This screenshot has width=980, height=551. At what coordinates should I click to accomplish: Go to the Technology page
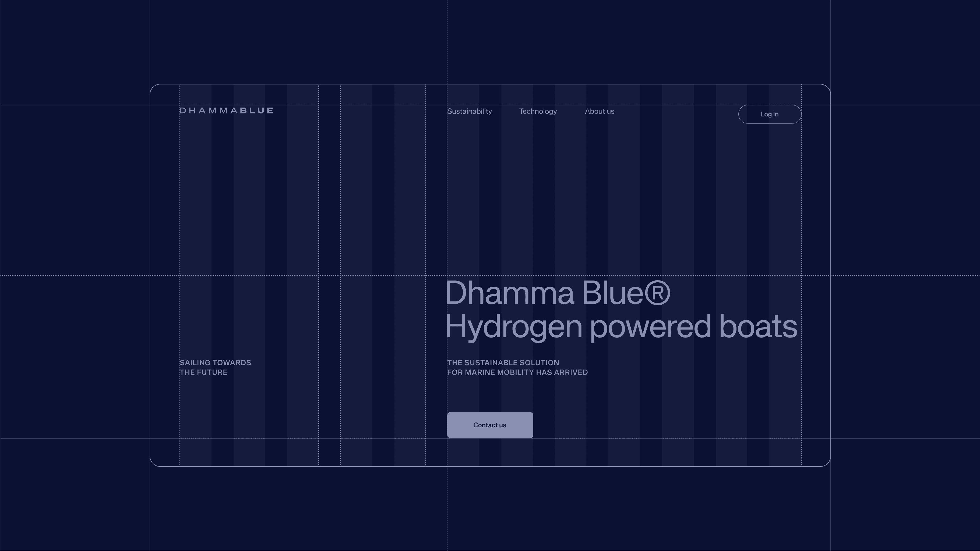tap(538, 111)
